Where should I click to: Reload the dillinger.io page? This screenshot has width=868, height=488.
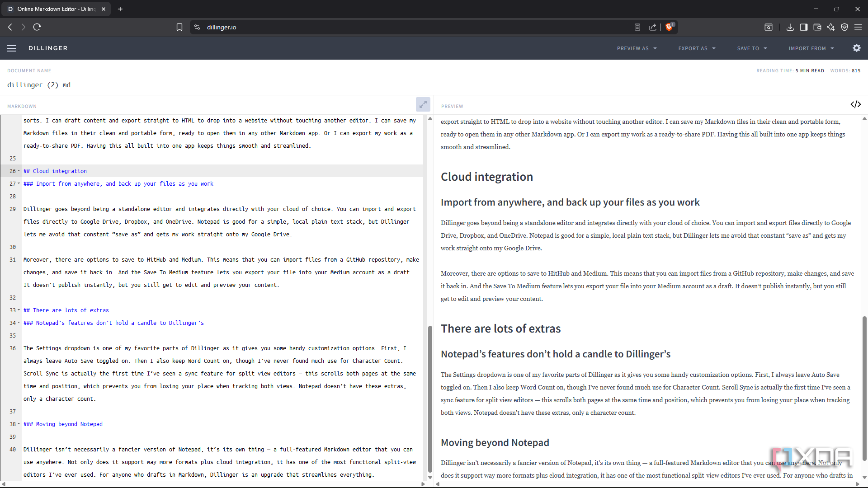tap(37, 27)
